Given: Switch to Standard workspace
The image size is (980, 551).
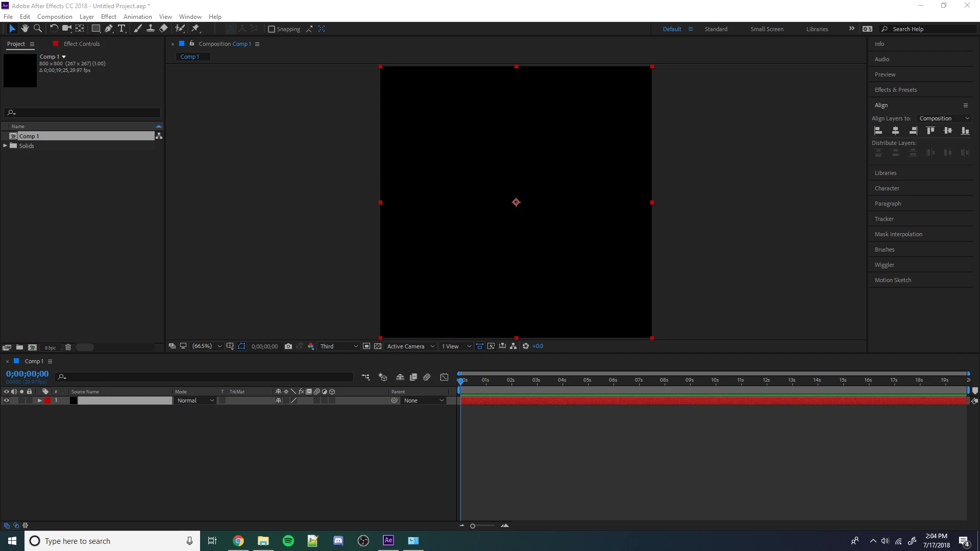Looking at the screenshot, I should (716, 29).
